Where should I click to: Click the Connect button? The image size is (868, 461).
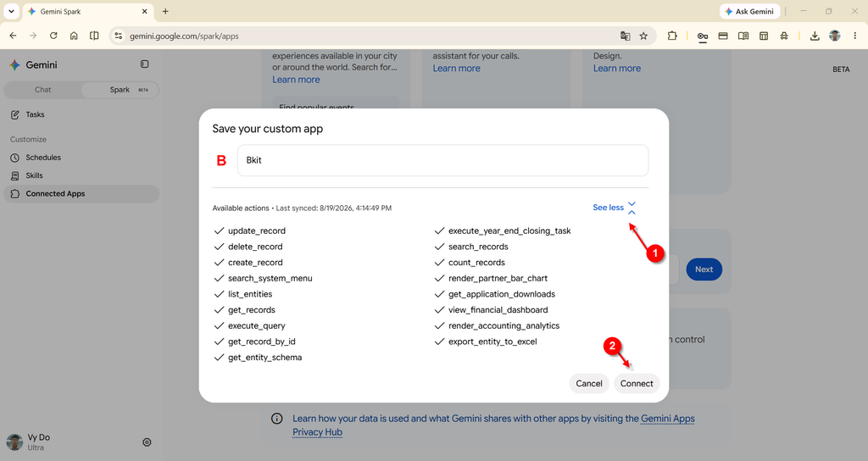(x=637, y=384)
